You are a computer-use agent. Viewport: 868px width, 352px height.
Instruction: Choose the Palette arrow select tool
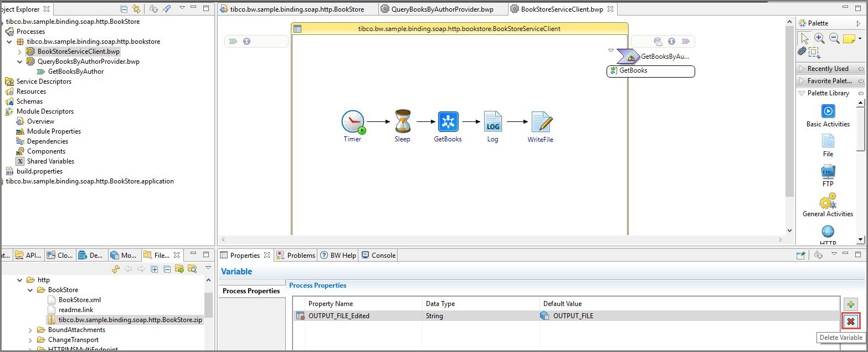tap(805, 38)
